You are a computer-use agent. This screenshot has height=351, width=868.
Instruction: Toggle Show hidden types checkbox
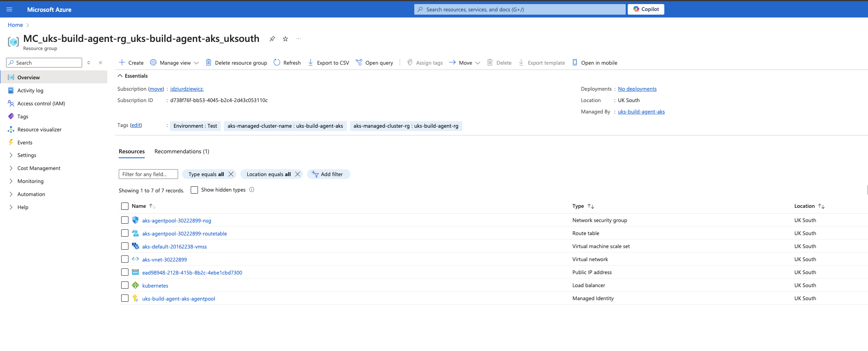[x=194, y=190]
